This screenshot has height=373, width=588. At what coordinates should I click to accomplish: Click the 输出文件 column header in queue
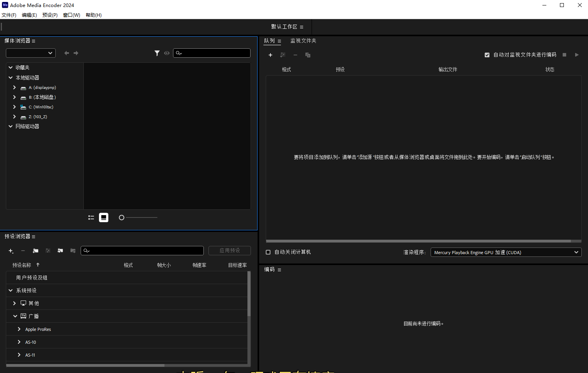[448, 69]
